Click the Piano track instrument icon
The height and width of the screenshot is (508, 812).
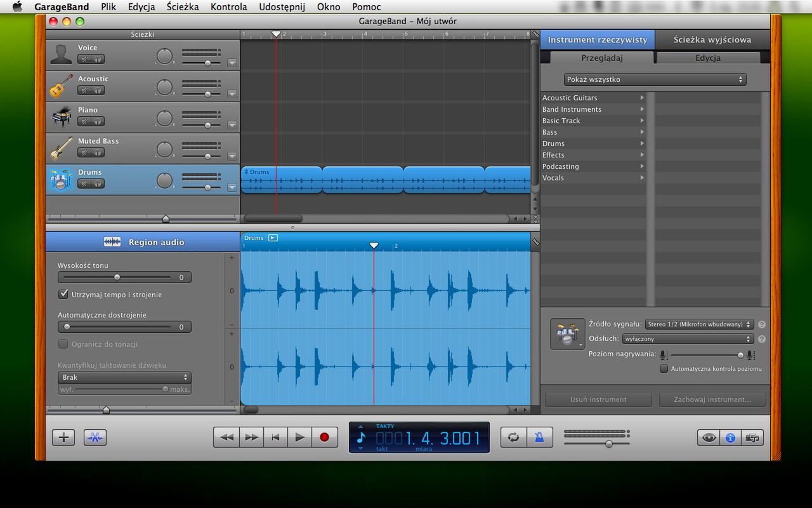point(61,117)
